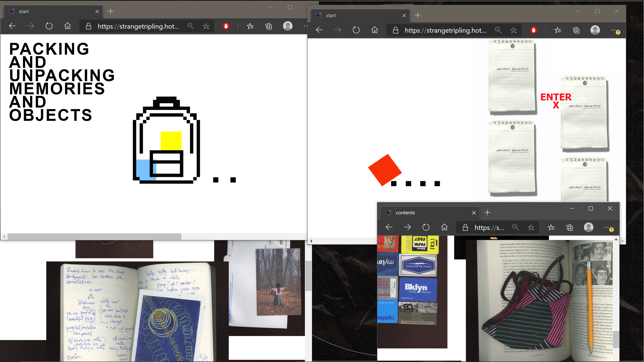
Task: Click zoom icon in contents address bar
Action: [516, 227]
